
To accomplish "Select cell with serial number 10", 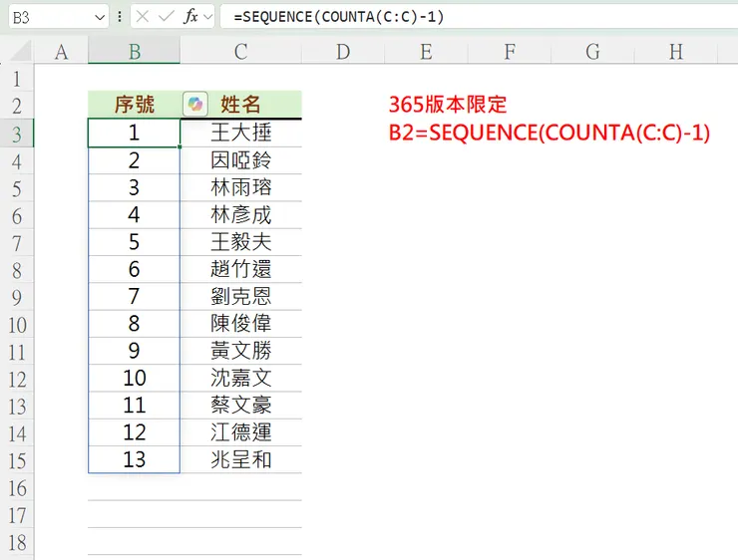I will click(135, 379).
